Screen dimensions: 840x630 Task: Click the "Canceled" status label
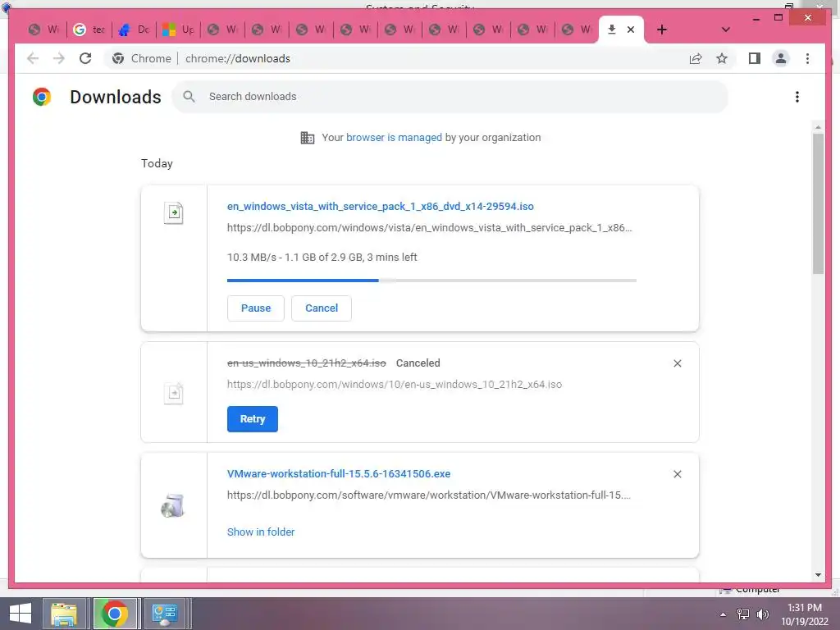[418, 363]
